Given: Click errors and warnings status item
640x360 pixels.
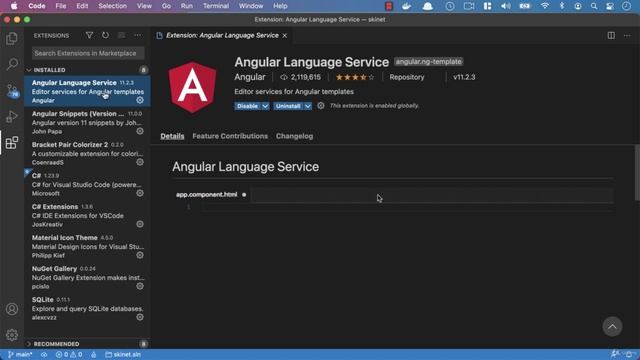Looking at the screenshot, I should point(69,355).
